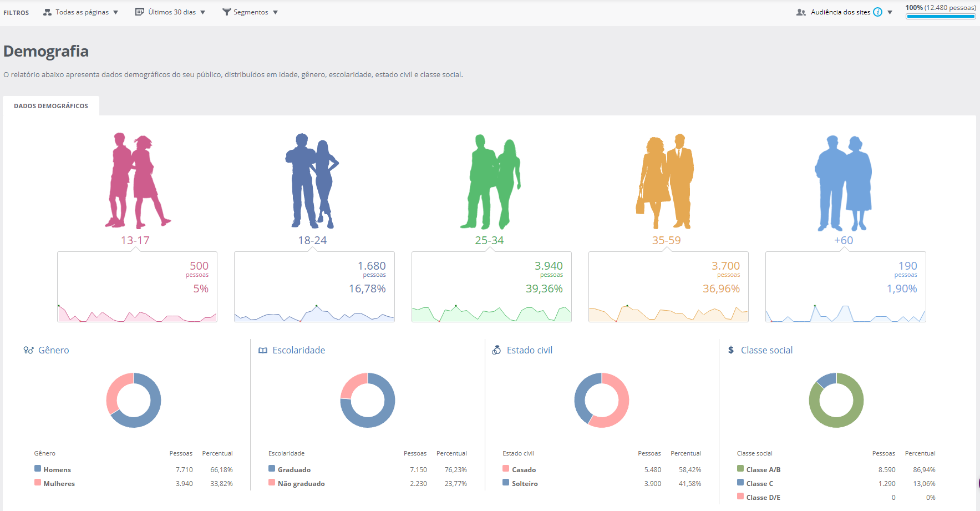Click the 41,58% Solteiro percentage
This screenshot has height=511, width=980.
[690, 483]
